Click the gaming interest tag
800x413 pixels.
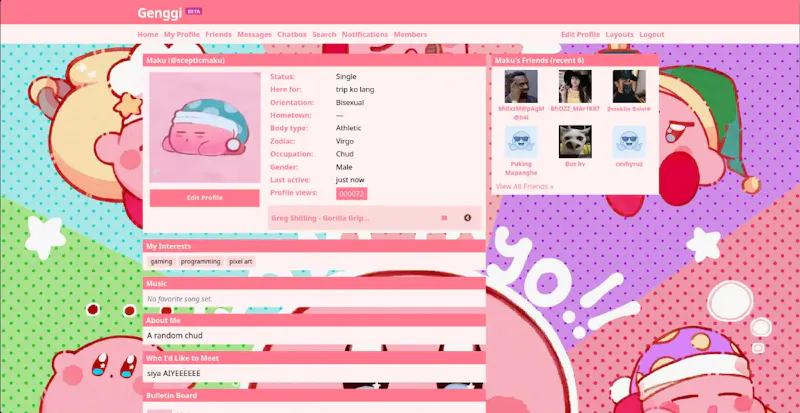click(x=161, y=261)
